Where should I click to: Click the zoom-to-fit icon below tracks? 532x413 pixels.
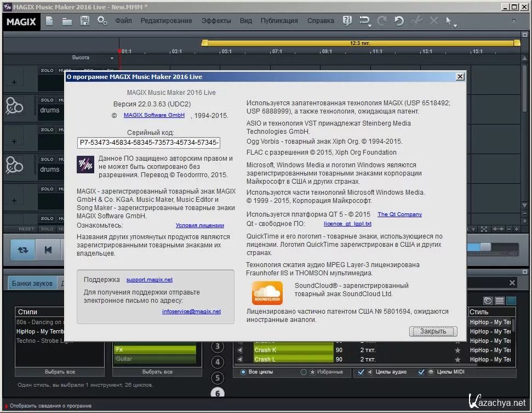click(x=484, y=229)
